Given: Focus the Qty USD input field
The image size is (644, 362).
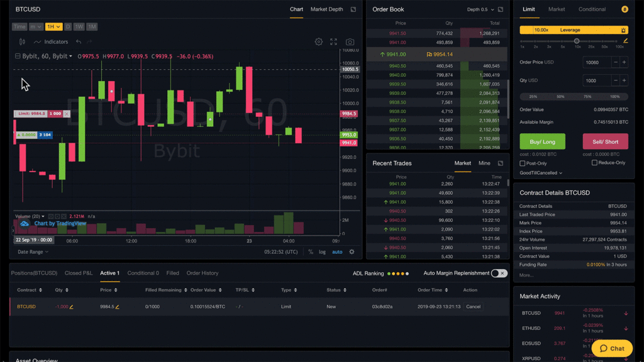Looking at the screenshot, I should 597,80.
